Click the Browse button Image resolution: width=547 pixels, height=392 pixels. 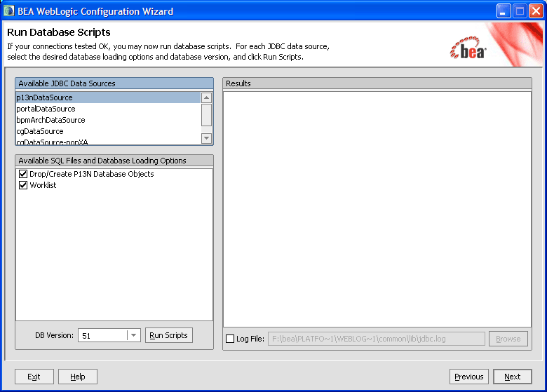[x=508, y=339]
